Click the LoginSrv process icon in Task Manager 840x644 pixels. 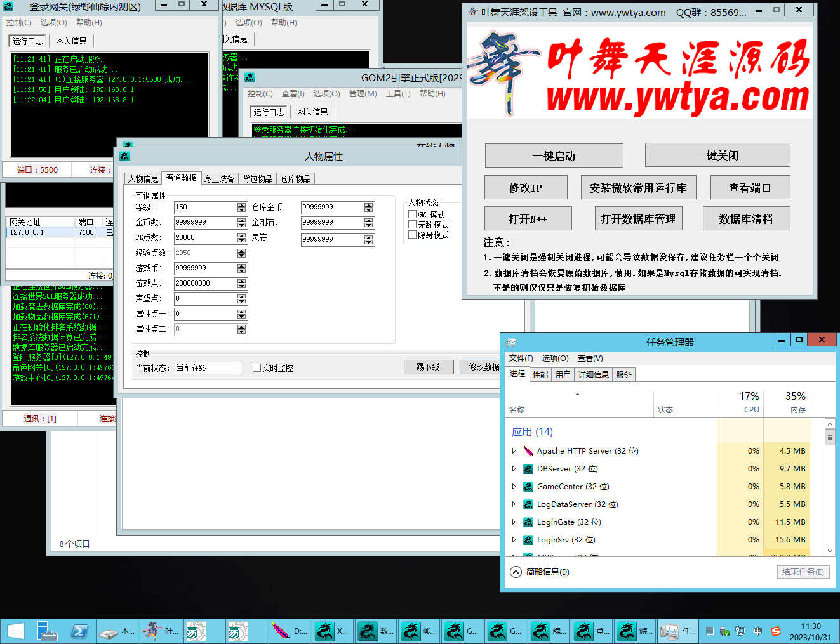[x=528, y=540]
